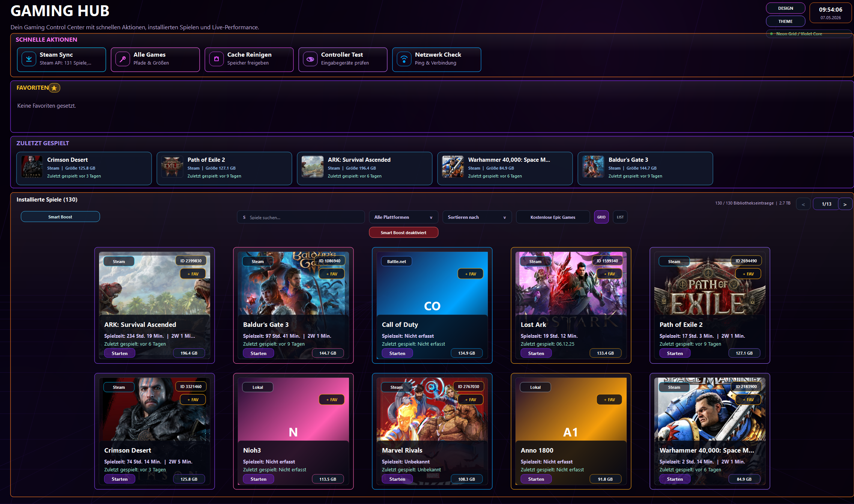The image size is (854, 504).
Task: Start Baldur's Gate 3
Action: point(259,353)
